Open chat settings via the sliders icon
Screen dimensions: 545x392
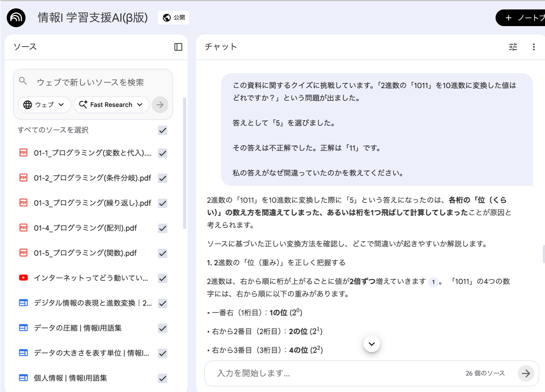(x=513, y=47)
